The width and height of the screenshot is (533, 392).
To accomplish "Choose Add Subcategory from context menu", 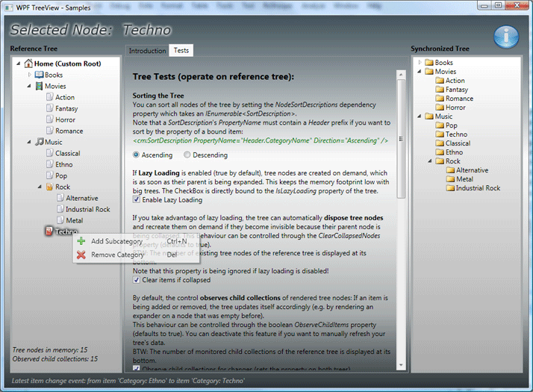I will click(x=136, y=241).
